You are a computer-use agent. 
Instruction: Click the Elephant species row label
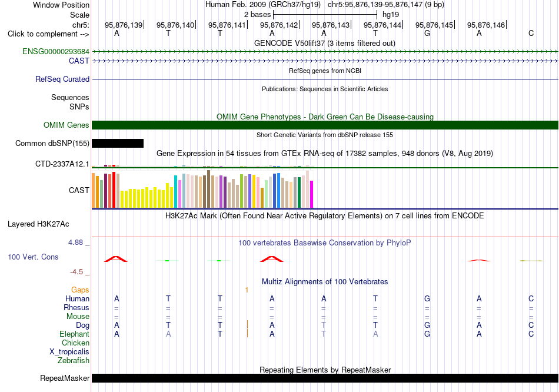point(74,334)
